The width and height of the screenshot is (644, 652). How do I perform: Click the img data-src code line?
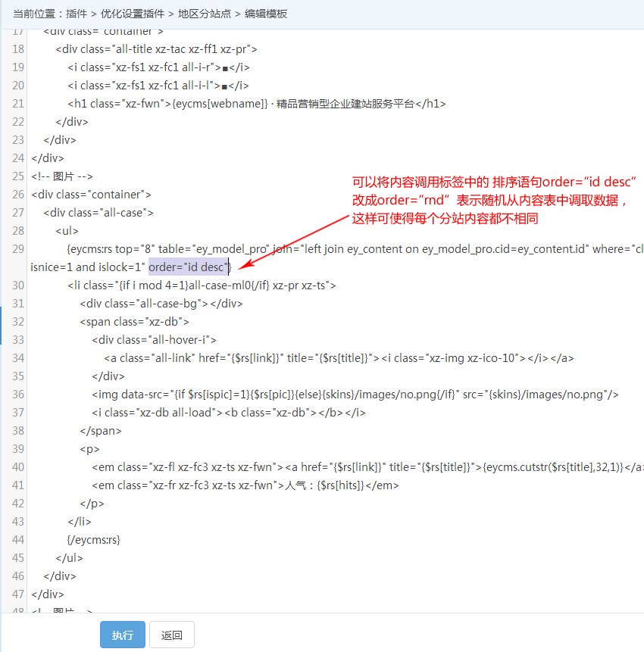[355, 395]
